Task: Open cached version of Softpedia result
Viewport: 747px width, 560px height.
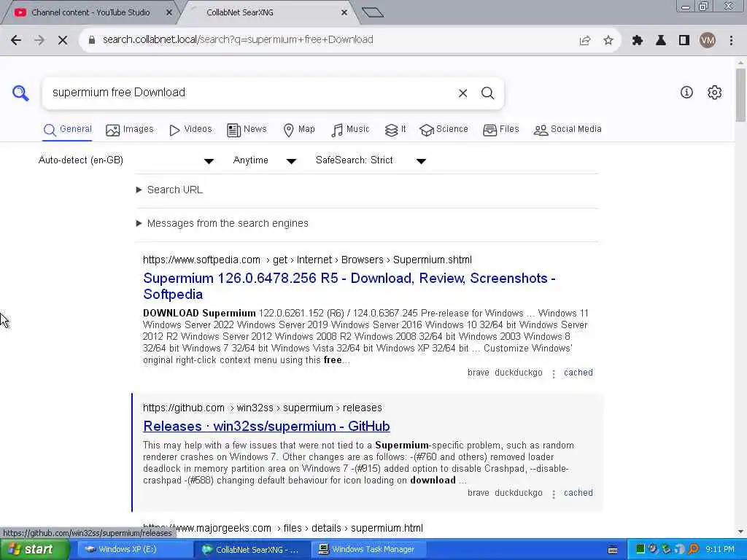Action: pos(578,373)
